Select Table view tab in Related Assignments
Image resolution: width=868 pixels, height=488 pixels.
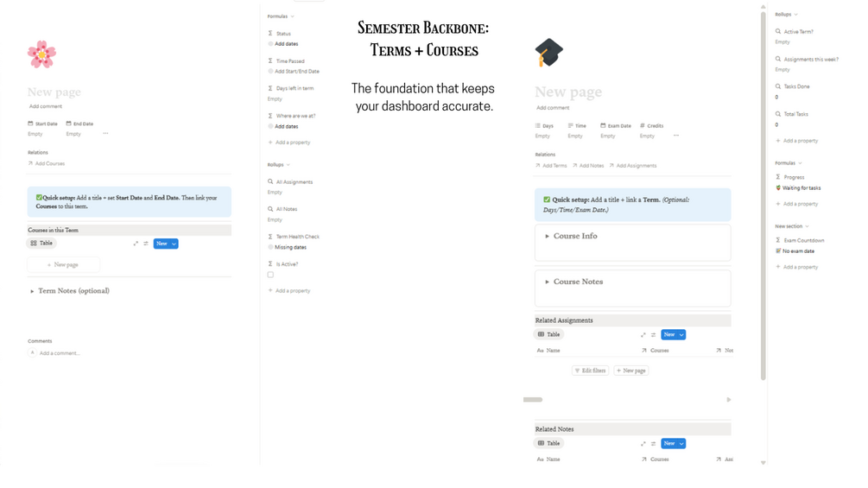pyautogui.click(x=549, y=334)
